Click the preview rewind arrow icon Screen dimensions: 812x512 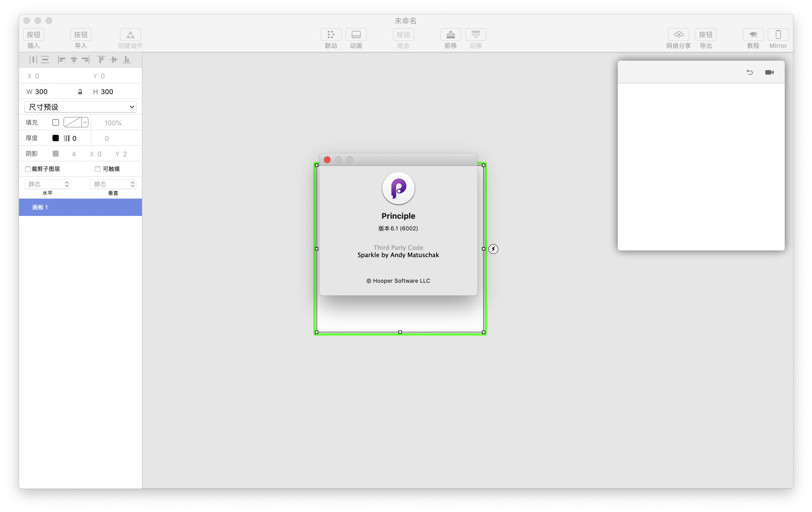(749, 72)
